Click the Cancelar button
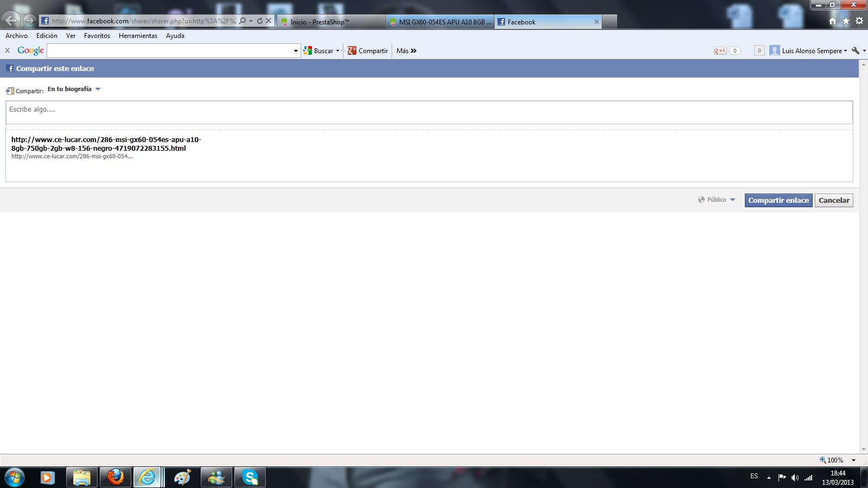This screenshot has width=868, height=488. 834,200
